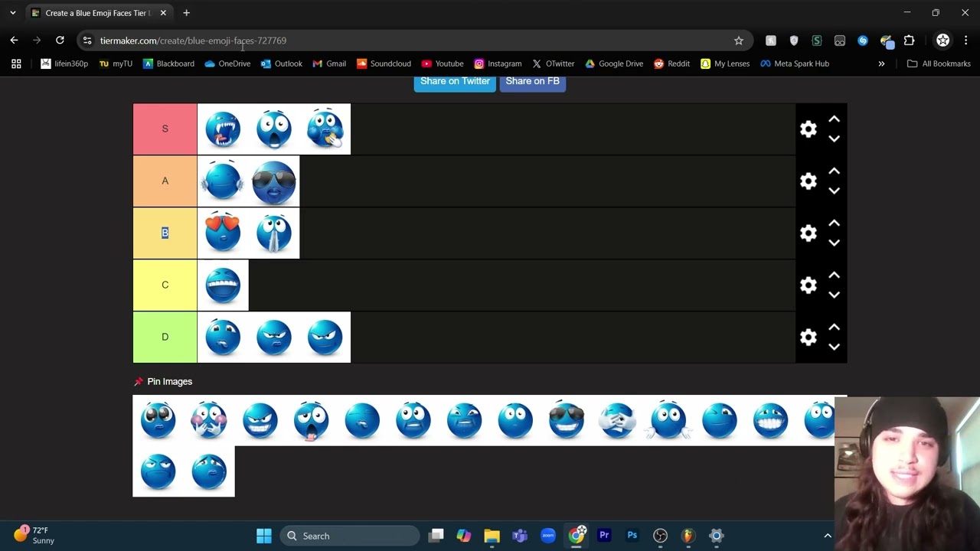Move S tier row up with arrow
This screenshot has height=551, width=980.
[x=834, y=119]
